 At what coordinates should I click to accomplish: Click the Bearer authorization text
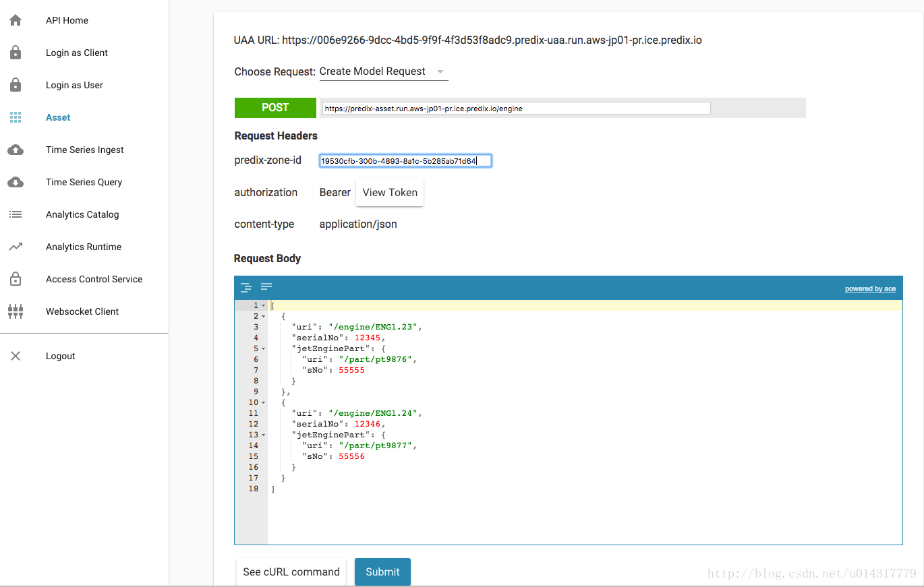[x=335, y=193]
